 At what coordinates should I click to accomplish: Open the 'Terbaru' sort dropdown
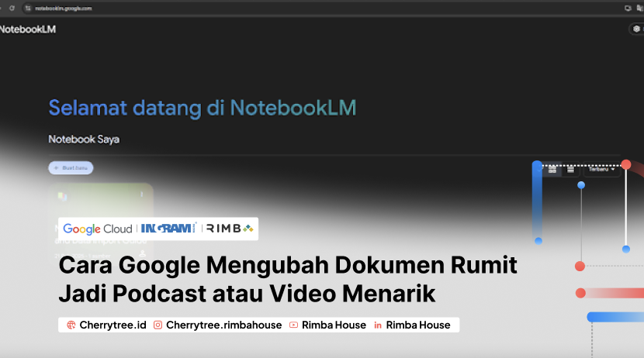601,170
